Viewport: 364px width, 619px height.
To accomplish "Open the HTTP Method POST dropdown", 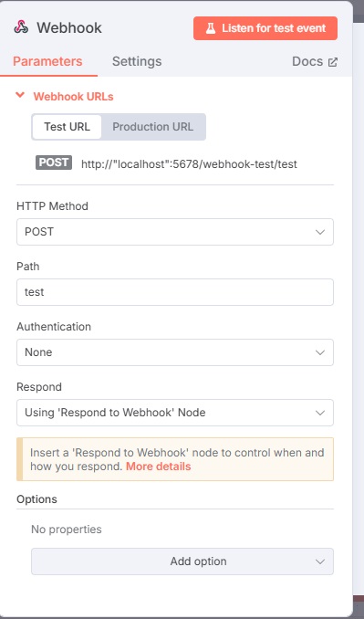I will coord(175,232).
